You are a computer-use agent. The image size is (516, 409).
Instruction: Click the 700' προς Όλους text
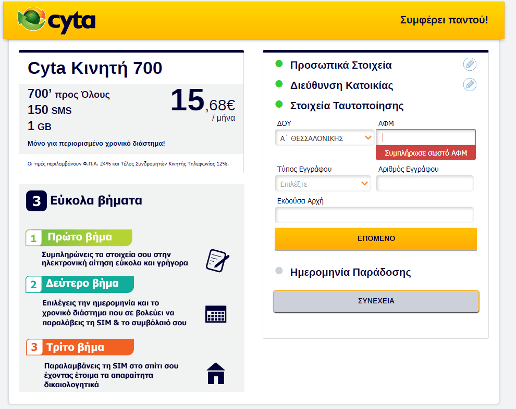[x=68, y=94]
